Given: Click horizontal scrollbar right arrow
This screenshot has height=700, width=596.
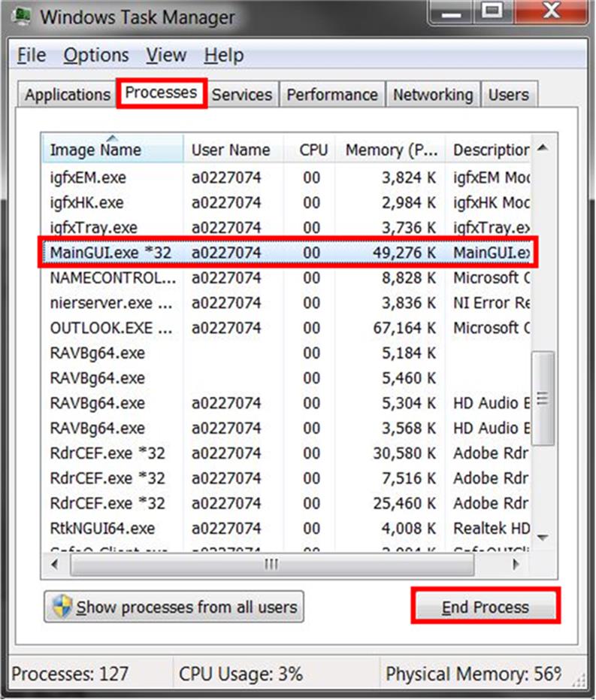Looking at the screenshot, I should click(516, 563).
